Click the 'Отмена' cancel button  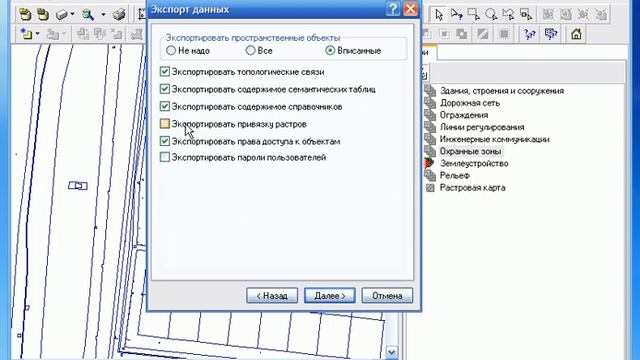coord(387,296)
